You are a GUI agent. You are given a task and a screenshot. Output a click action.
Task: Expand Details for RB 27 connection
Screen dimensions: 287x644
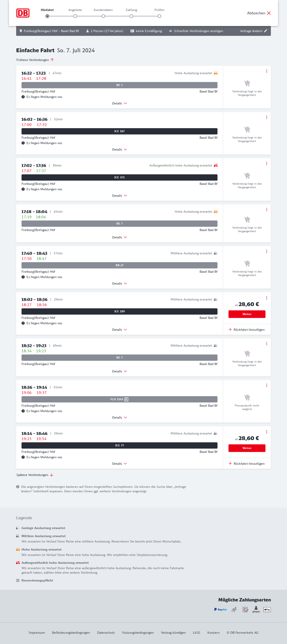119,283
